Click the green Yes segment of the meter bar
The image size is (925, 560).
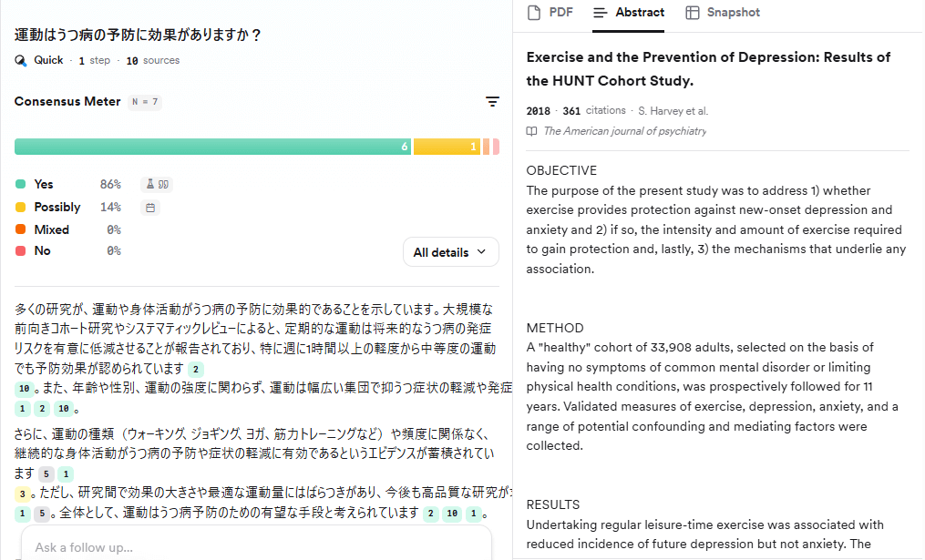[x=212, y=147]
